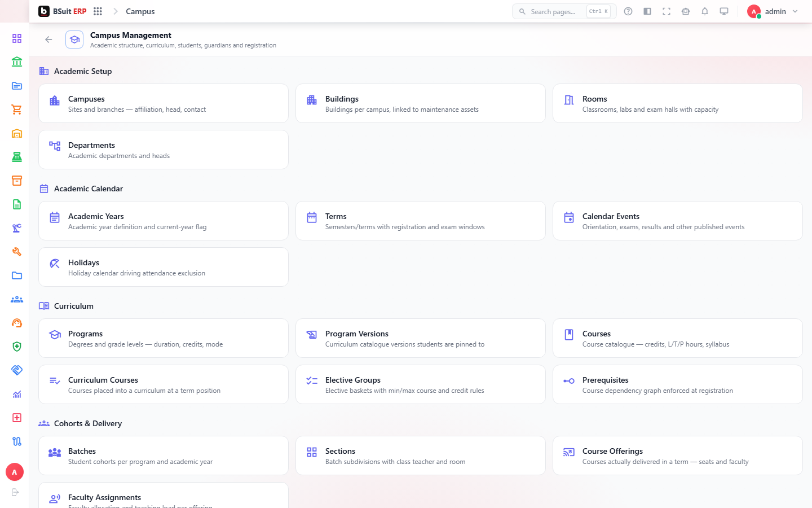Screen dimensions: 812x508
Task: Open the admin user dropdown
Action: (773, 11)
